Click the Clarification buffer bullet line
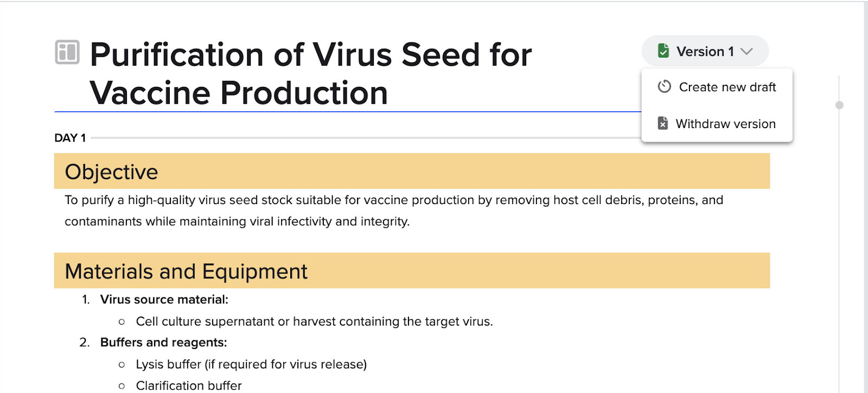 pyautogui.click(x=189, y=385)
